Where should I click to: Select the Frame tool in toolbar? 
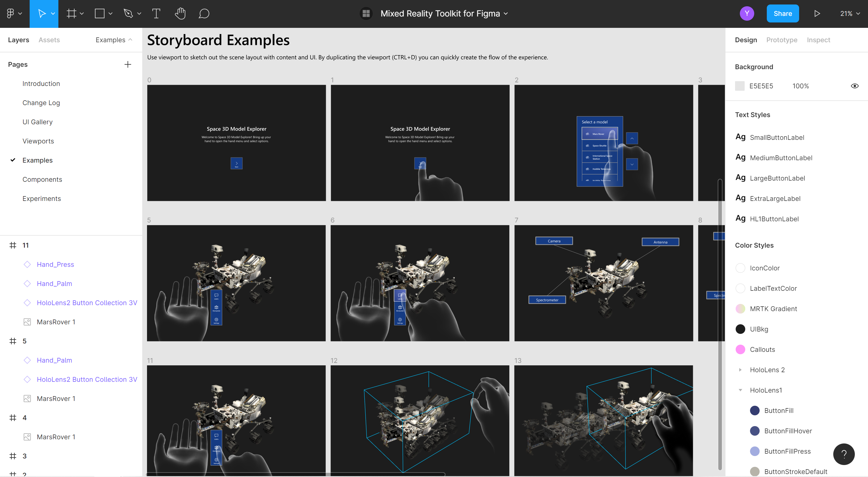pos(70,13)
